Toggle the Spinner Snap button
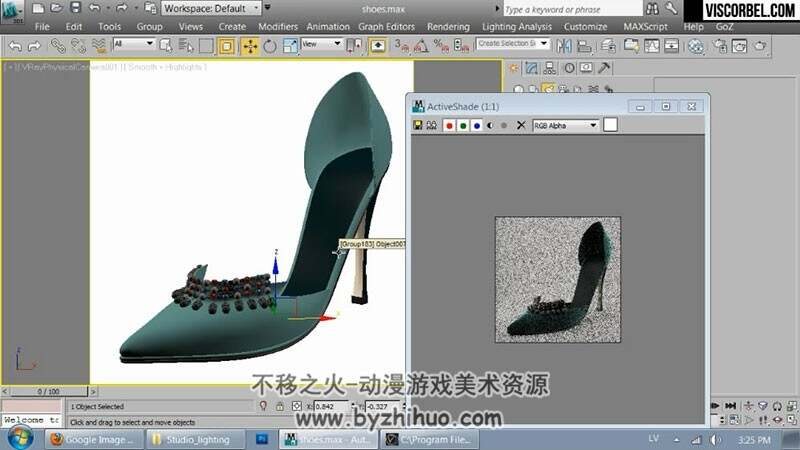 (x=461, y=46)
